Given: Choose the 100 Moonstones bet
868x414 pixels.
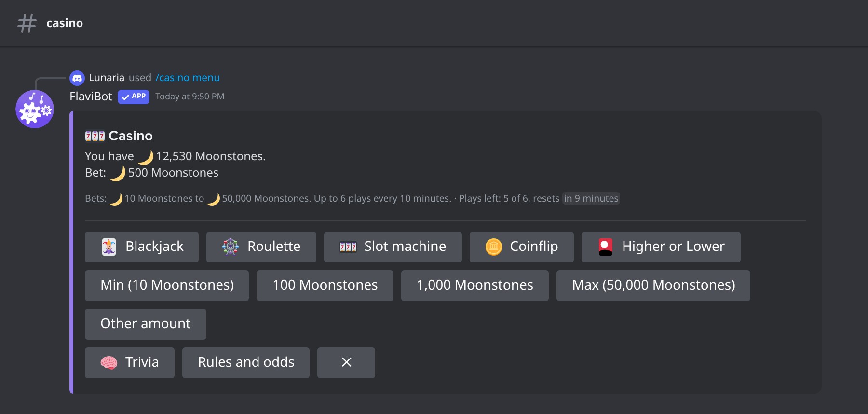Looking at the screenshot, I should click(x=325, y=286).
